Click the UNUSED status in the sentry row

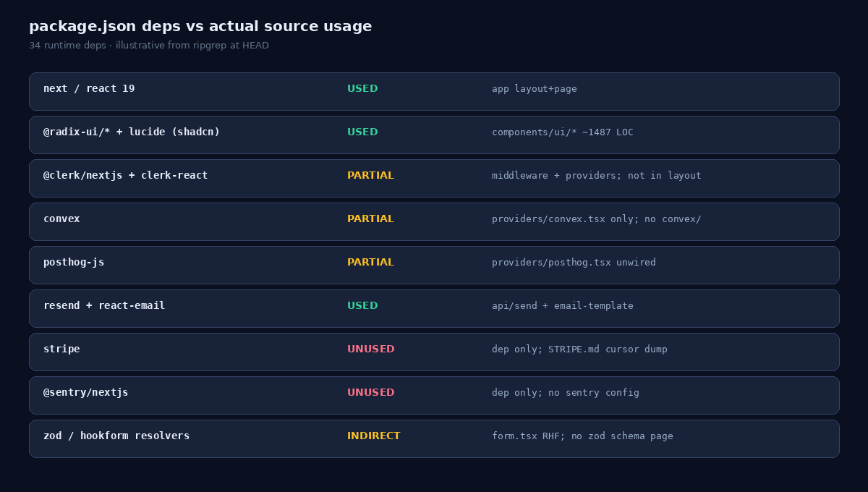[371, 393]
